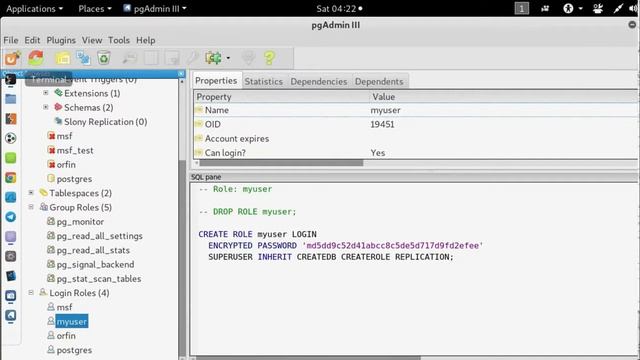Open the View menu
The width and height of the screenshot is (640, 360).
(x=92, y=40)
